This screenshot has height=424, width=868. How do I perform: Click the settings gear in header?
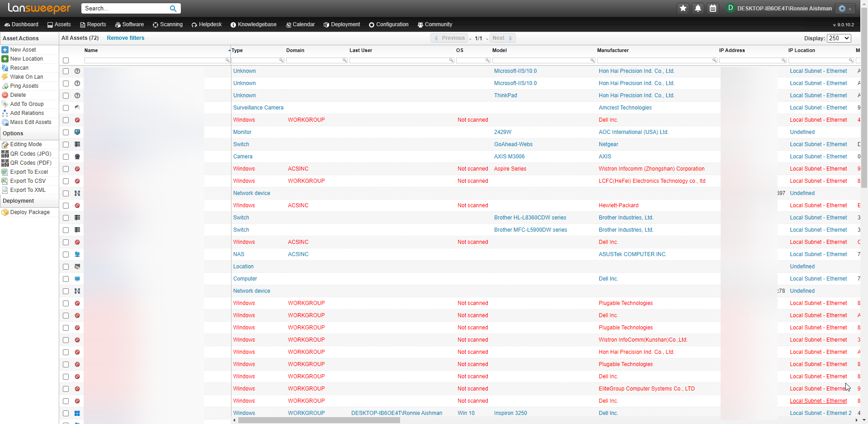845,9
